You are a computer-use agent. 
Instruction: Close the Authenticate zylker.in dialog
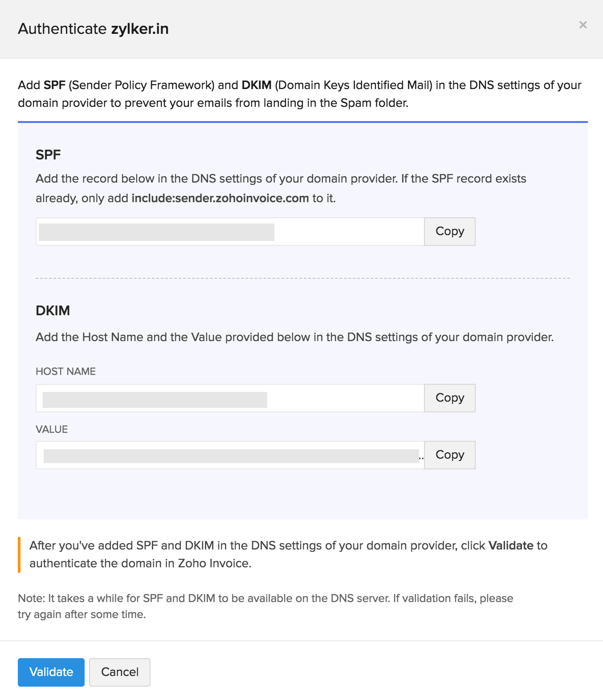(x=583, y=25)
